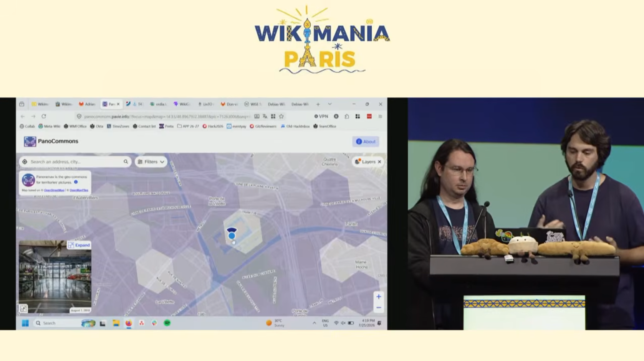Screen dimensions: 644x361
Task: Switch to the LinTO tab
Action: (205, 104)
